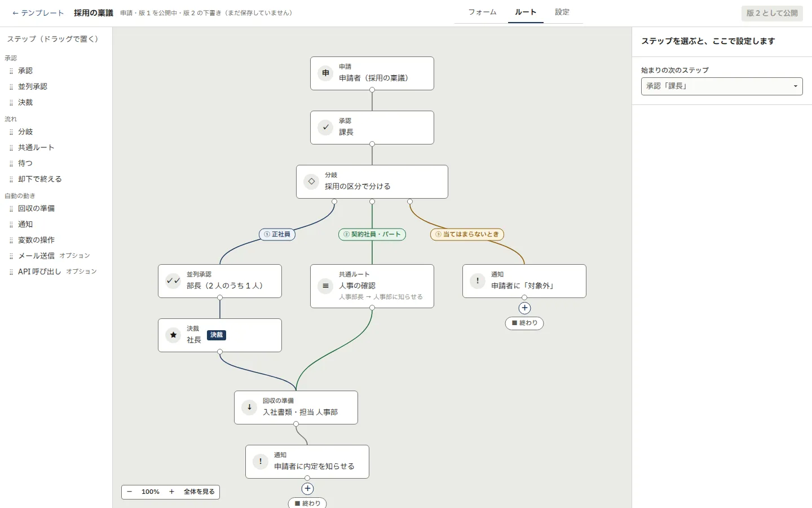Open the 始まりの次のステップ dropdown

pyautogui.click(x=722, y=86)
